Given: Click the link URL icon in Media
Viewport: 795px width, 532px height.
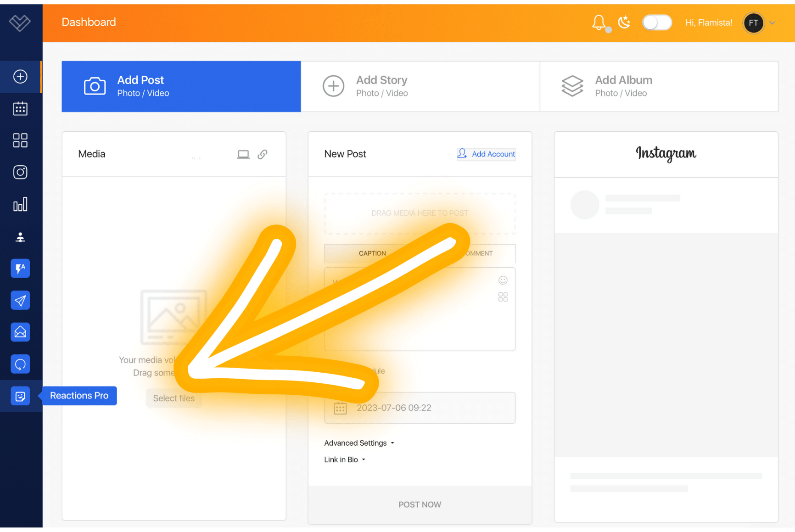Looking at the screenshot, I should [x=263, y=154].
